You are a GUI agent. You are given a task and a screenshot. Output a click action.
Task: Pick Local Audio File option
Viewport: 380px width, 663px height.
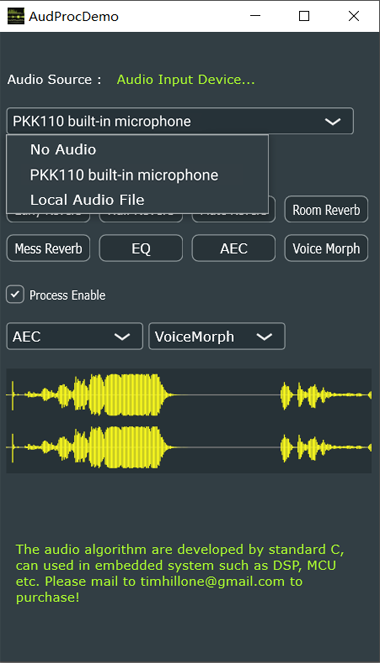137,200
